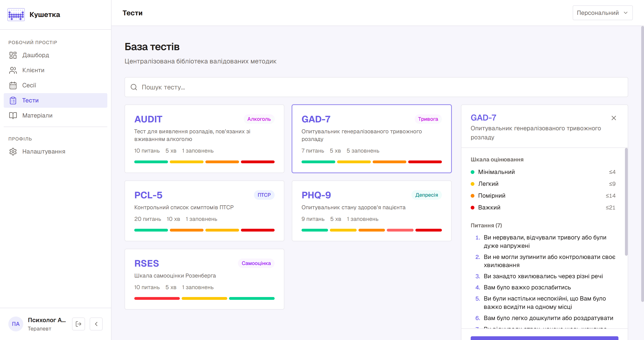The image size is (644, 340).
Task: Click question 1 about feeling nervous
Action: point(545,242)
